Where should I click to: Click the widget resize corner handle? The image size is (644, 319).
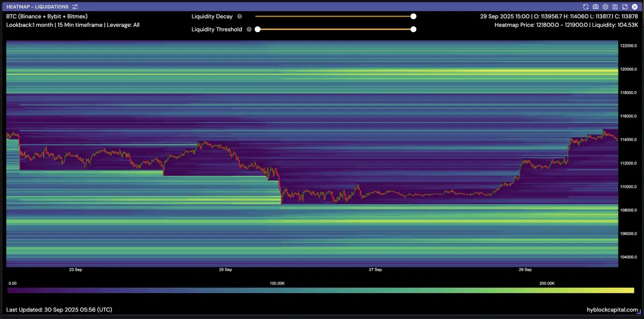(639, 313)
